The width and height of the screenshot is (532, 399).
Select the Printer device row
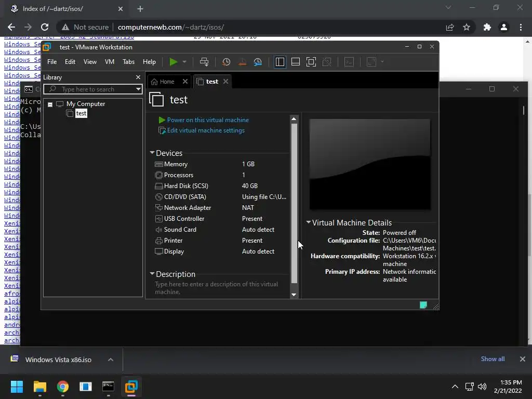220,241
